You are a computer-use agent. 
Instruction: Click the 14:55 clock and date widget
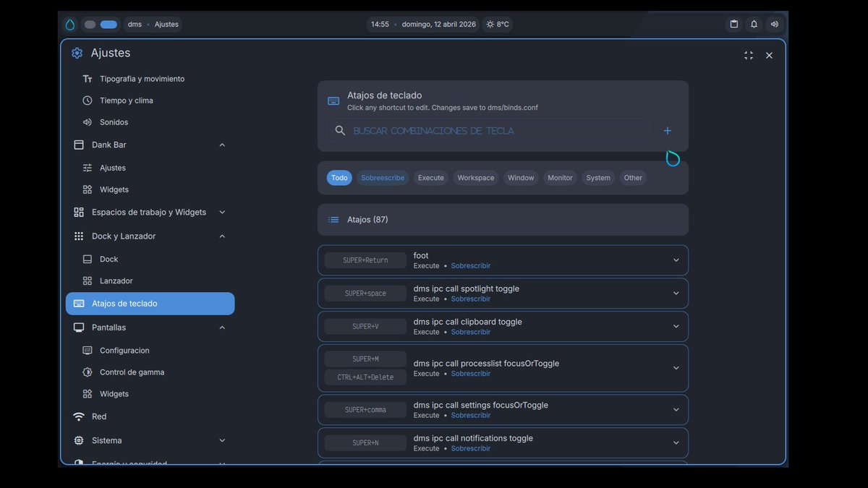click(423, 24)
